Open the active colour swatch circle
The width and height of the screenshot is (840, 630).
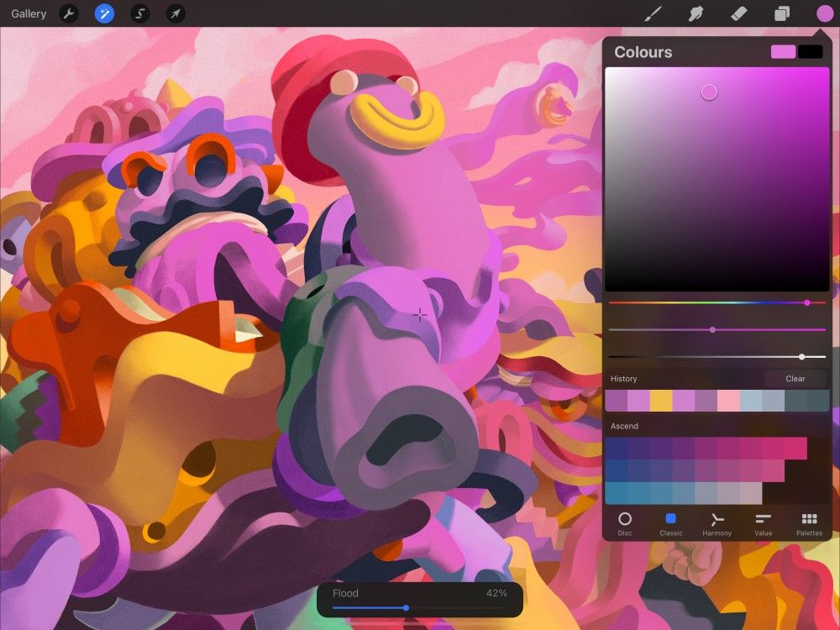825,13
